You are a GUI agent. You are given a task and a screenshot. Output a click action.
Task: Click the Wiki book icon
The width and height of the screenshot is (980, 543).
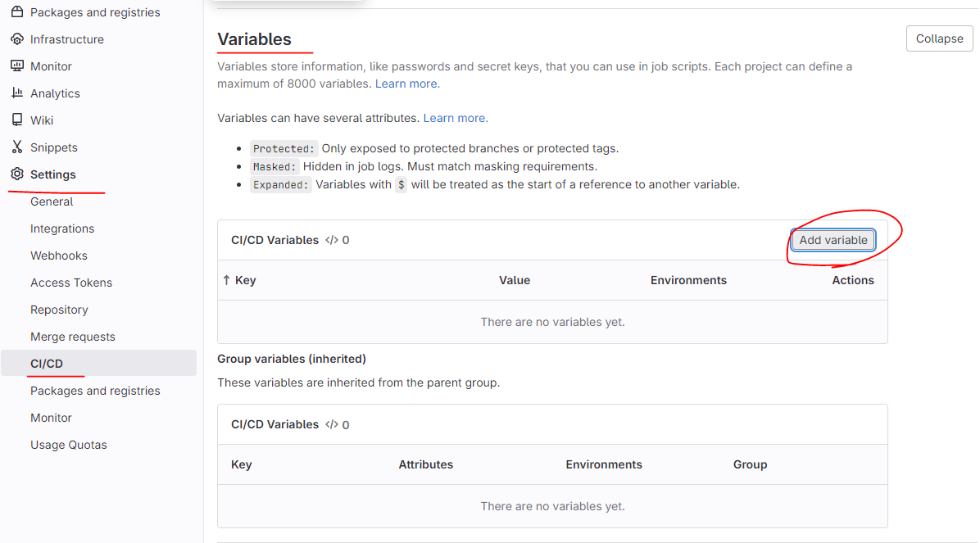tap(16, 120)
